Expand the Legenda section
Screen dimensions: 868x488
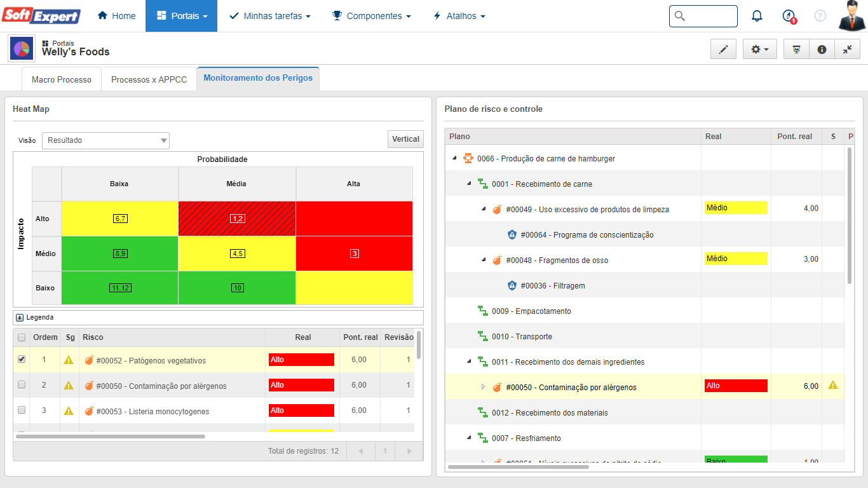point(20,317)
